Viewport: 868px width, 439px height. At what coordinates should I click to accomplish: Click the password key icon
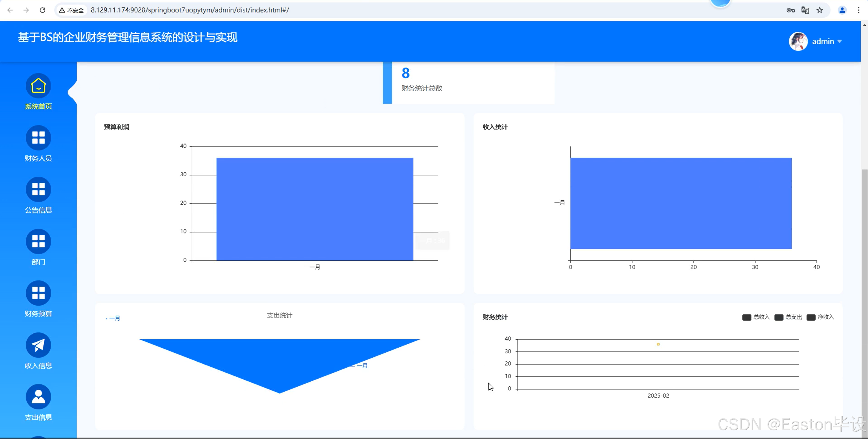point(791,10)
